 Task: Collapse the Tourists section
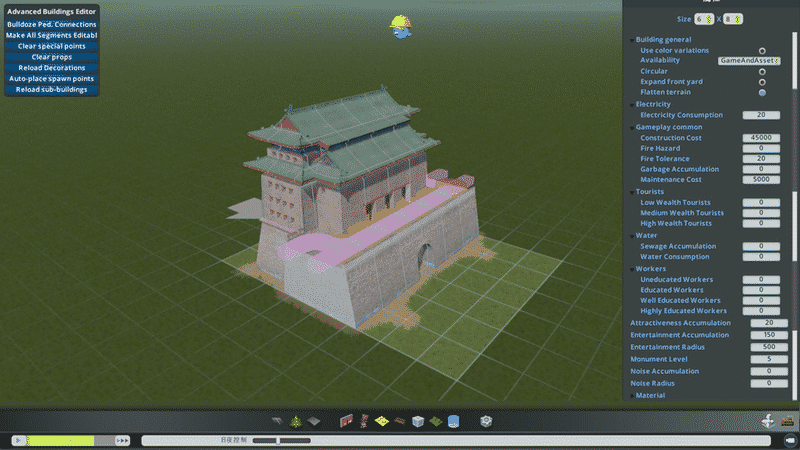click(632, 191)
